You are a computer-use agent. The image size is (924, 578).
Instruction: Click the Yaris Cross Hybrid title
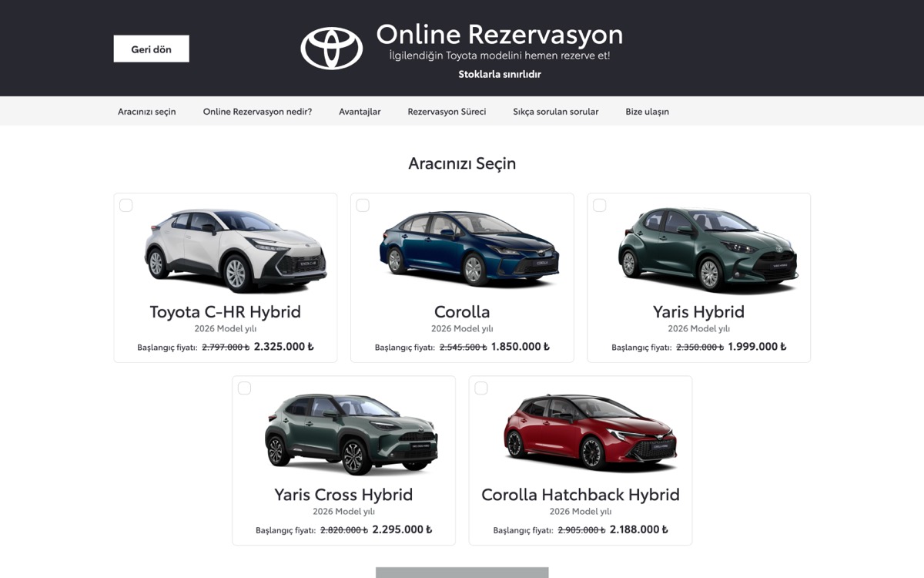(x=343, y=495)
